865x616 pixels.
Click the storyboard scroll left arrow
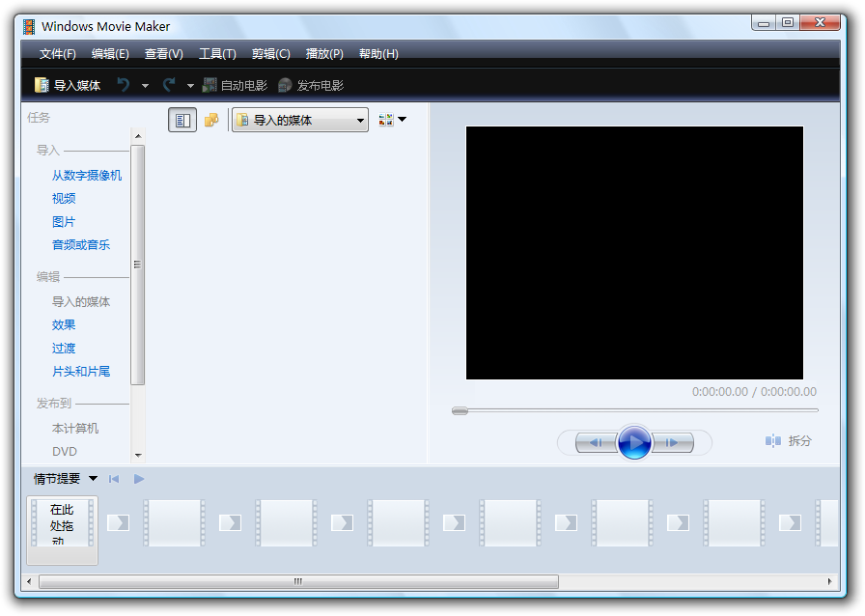(29, 582)
